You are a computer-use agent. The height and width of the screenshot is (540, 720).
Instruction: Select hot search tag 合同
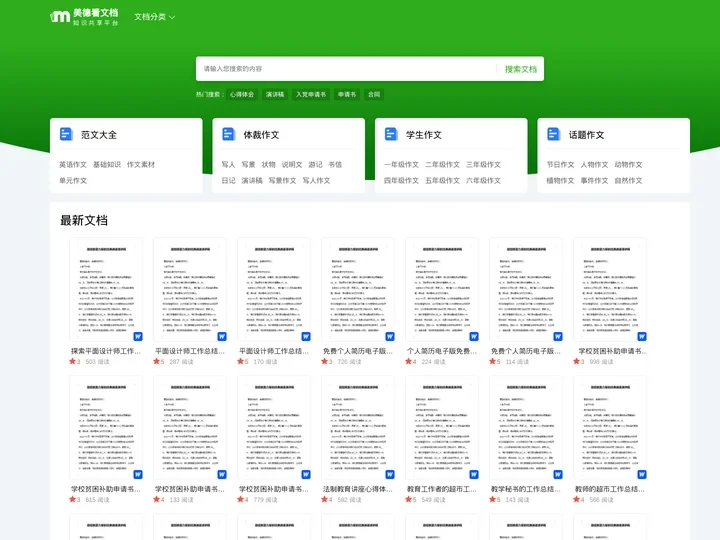click(374, 94)
